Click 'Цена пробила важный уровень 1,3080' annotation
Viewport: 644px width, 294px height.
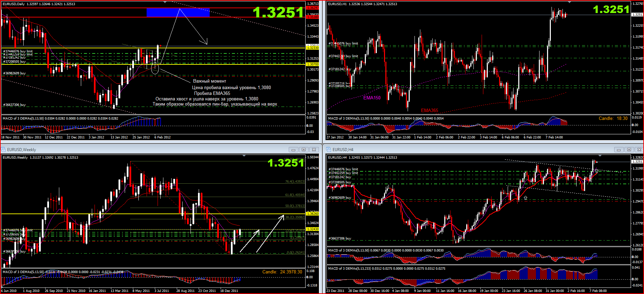(232, 88)
